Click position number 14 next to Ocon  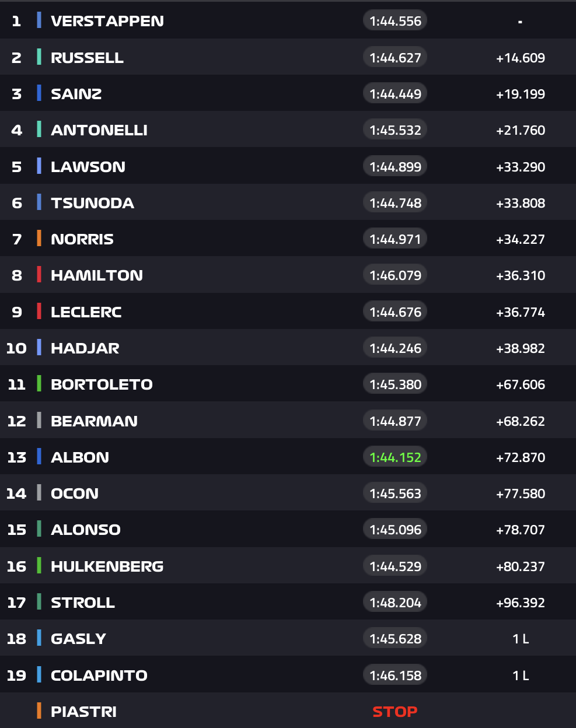[16, 494]
